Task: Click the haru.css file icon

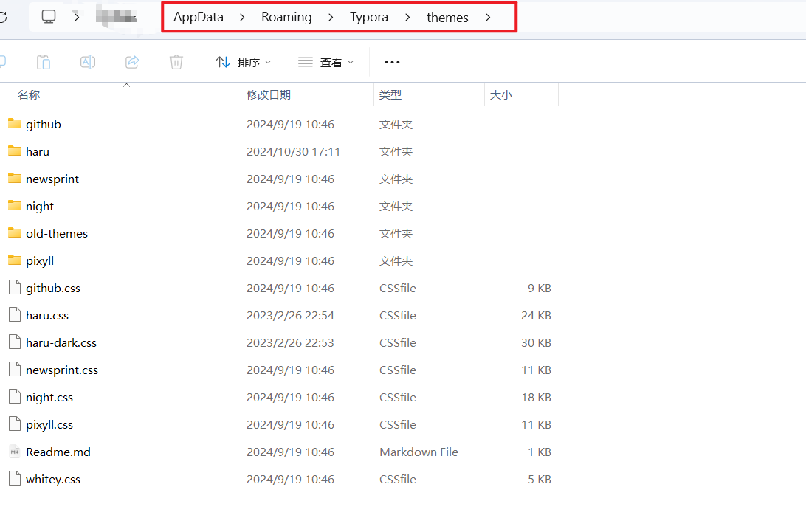Action: point(15,314)
